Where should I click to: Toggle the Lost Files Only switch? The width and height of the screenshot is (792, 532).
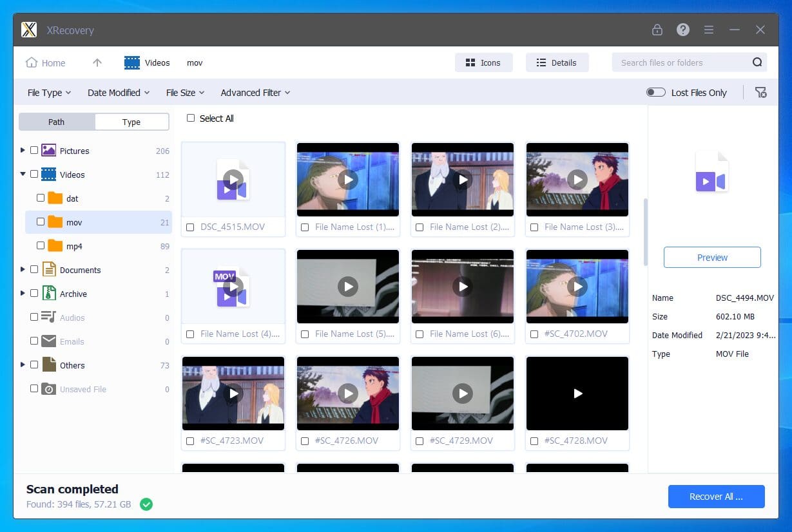(x=655, y=92)
